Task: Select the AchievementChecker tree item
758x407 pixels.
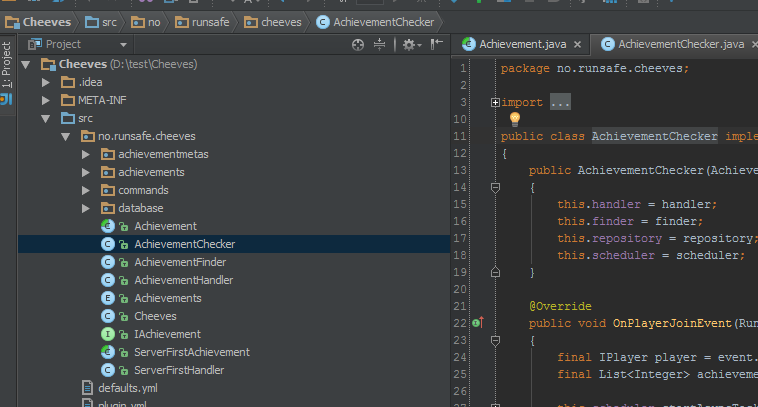Action: pos(185,244)
